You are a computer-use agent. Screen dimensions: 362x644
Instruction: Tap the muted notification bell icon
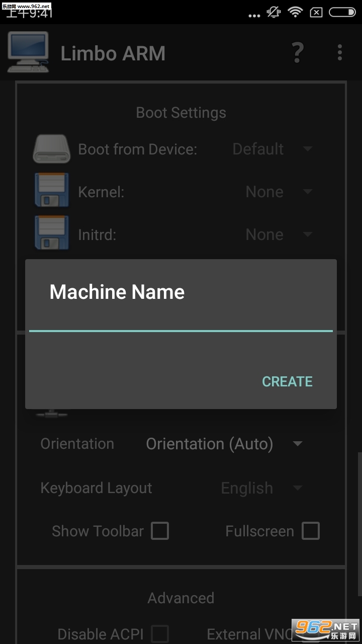tap(274, 12)
